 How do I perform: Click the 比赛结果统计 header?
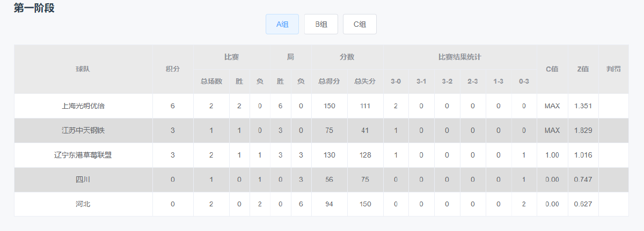(460, 57)
